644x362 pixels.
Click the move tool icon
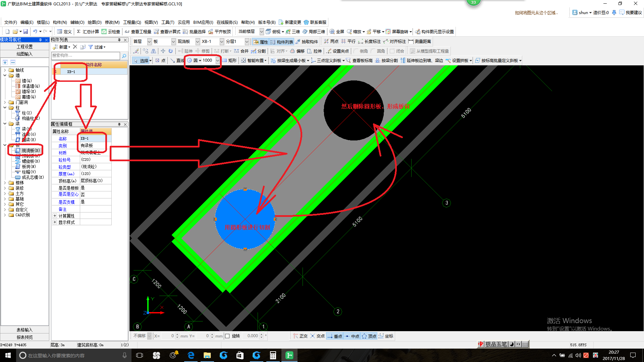click(x=163, y=51)
